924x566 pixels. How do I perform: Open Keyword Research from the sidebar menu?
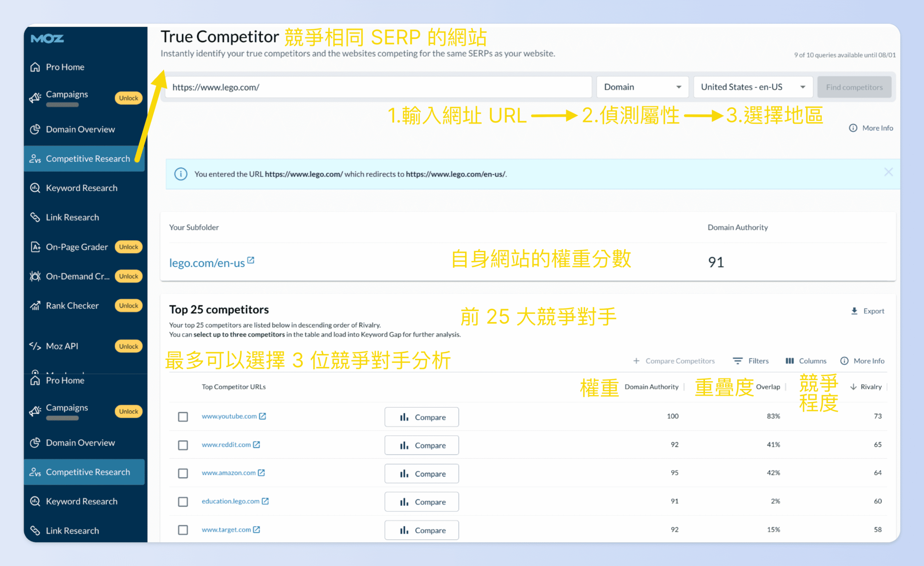82,188
